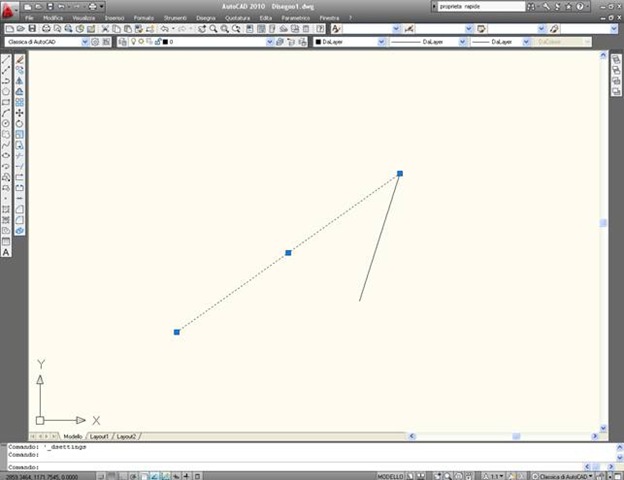Expand the layer selection dropdown

[x=269, y=43]
